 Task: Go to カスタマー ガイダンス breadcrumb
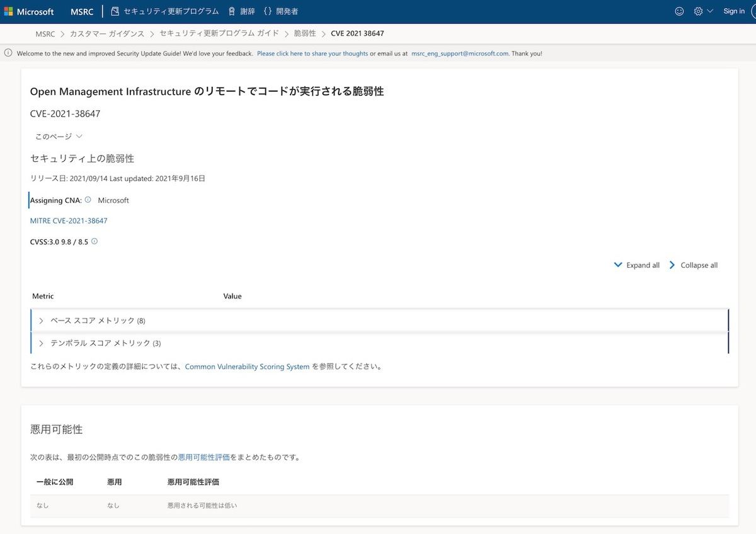[107, 34]
